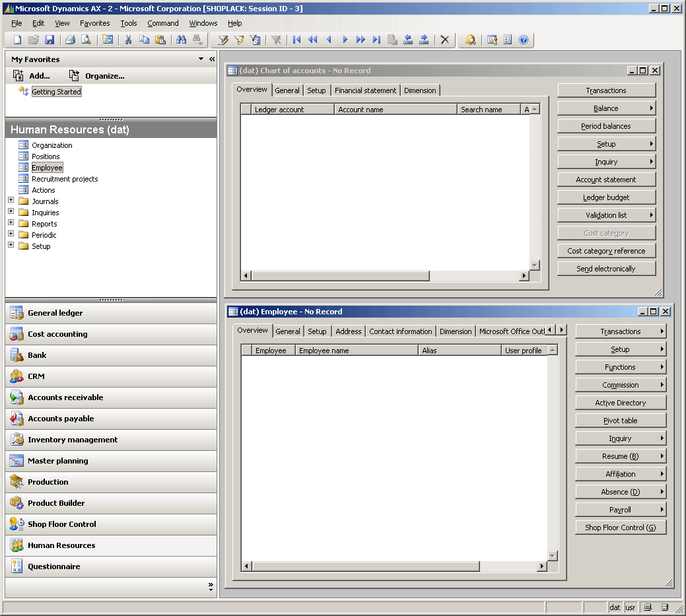Click Getting Started in My Favorites
Screen dimensions: 686x616
[x=56, y=91]
